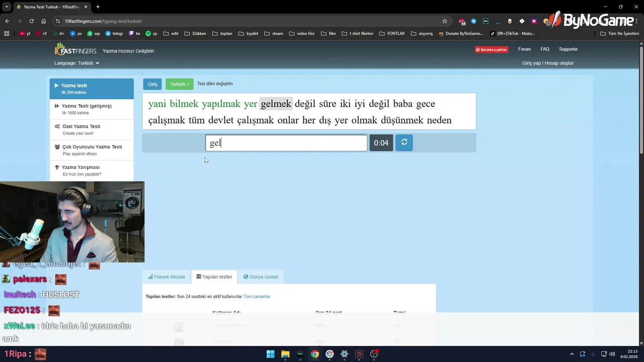
Task: Open File Explorer from the taskbar
Action: coord(285,354)
